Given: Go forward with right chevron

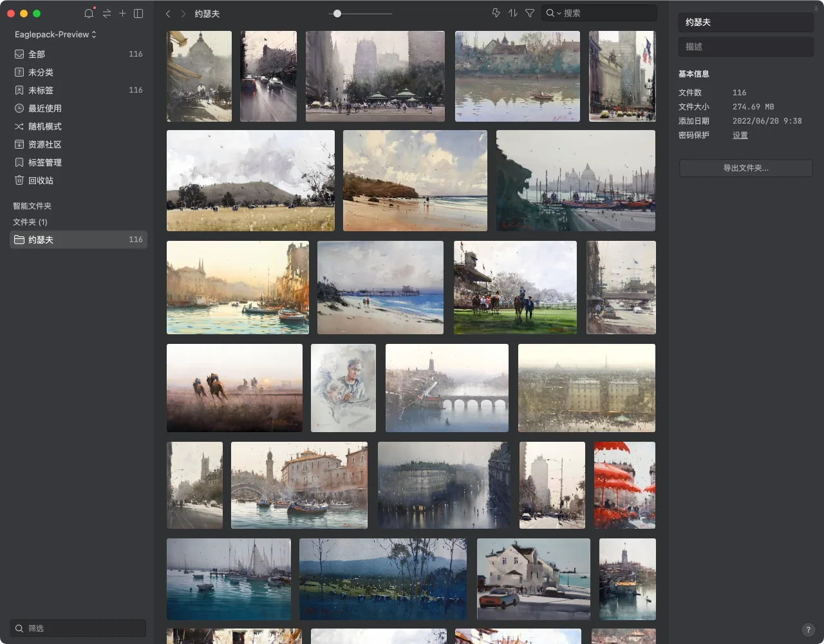Looking at the screenshot, I should pos(183,13).
